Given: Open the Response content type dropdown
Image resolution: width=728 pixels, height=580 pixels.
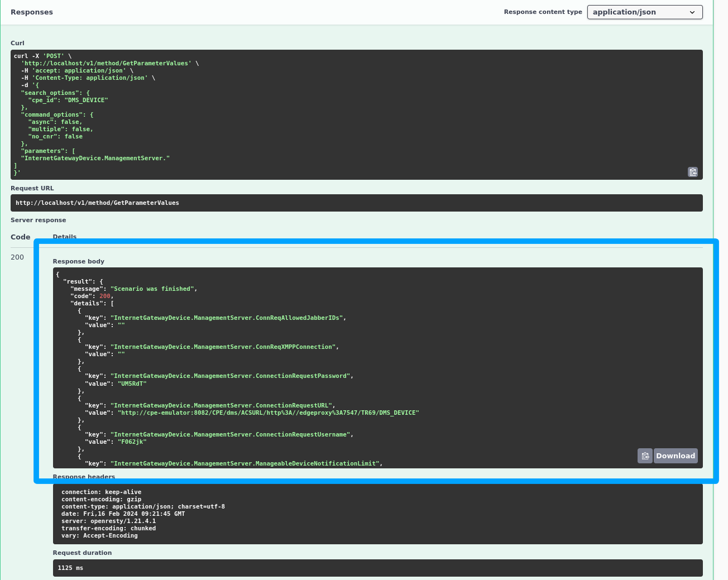Looking at the screenshot, I should [x=644, y=12].
